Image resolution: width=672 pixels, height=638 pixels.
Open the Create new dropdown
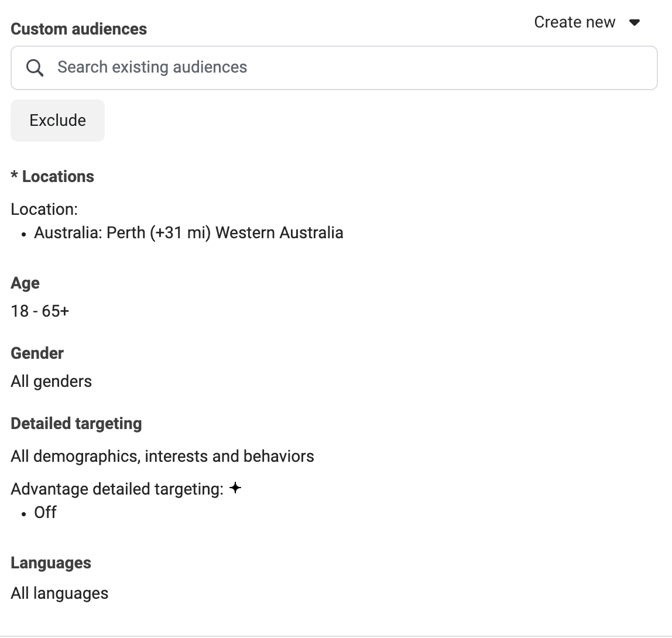click(x=575, y=22)
